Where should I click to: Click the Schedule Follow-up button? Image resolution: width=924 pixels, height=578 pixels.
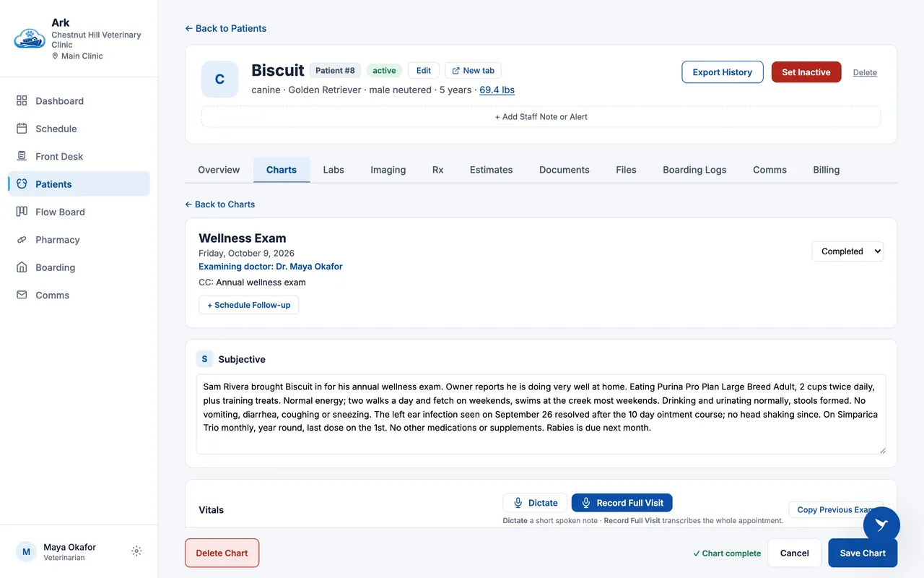[x=248, y=305]
